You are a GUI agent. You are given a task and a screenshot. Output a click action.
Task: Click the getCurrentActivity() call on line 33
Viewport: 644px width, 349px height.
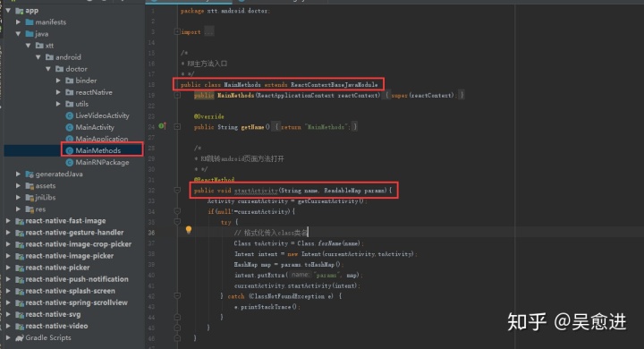click(x=331, y=201)
